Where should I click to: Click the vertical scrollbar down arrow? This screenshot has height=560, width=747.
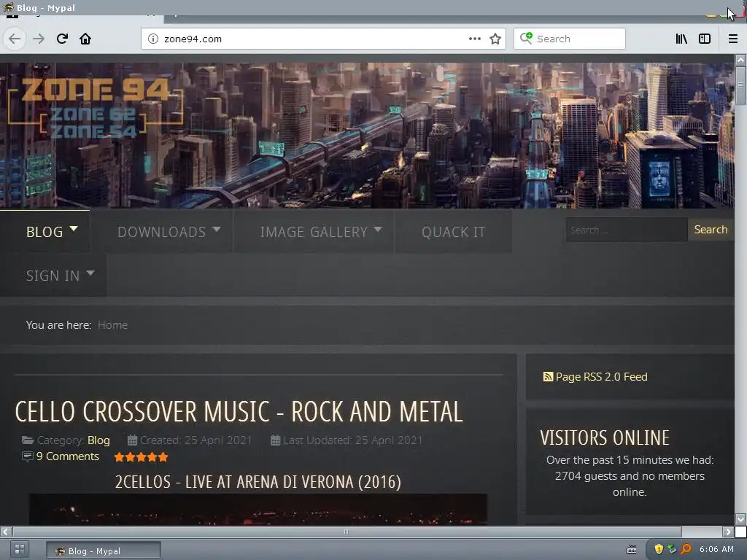(x=740, y=519)
